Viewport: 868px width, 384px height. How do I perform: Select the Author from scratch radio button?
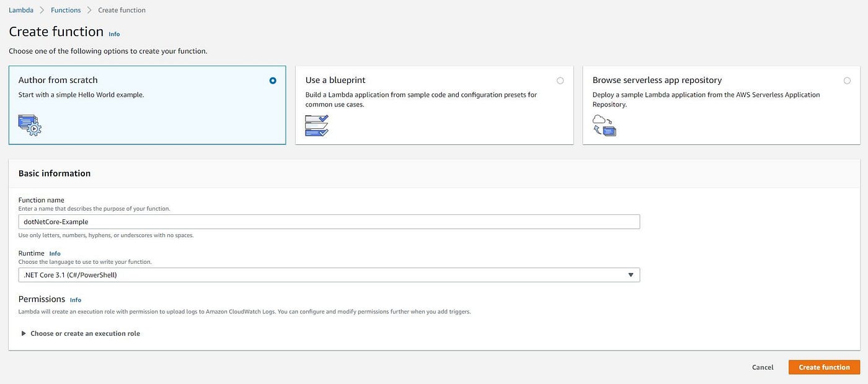tap(273, 81)
